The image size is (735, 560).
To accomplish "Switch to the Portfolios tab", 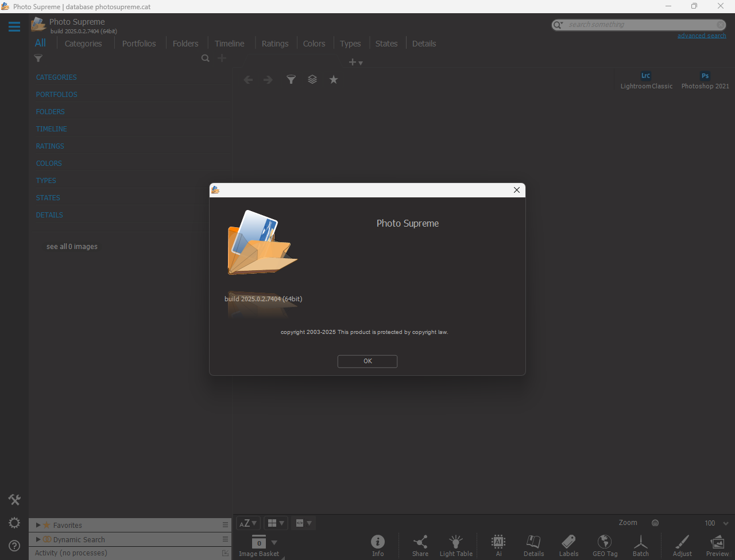I will point(139,44).
